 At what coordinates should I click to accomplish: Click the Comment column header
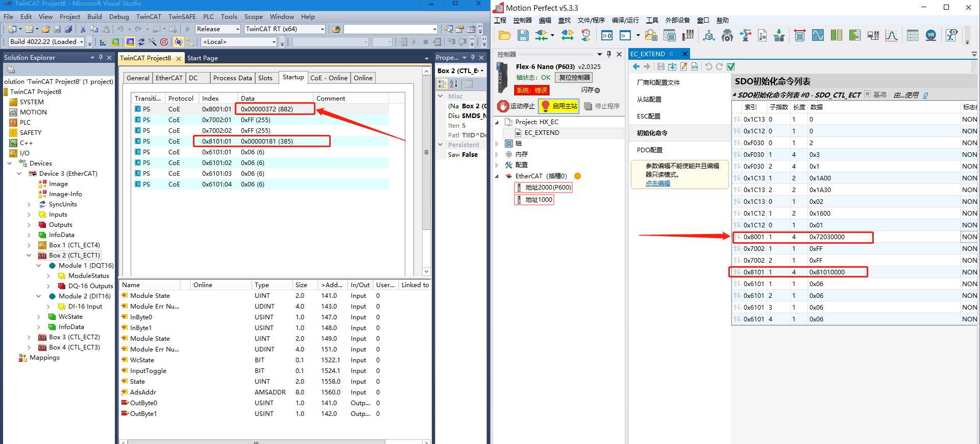(x=351, y=99)
